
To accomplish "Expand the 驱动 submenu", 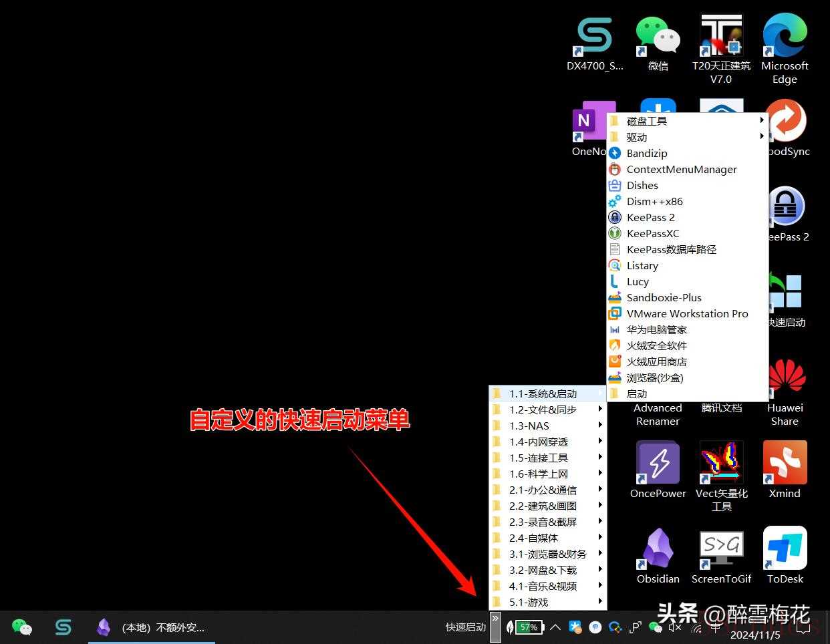I will tap(688, 137).
